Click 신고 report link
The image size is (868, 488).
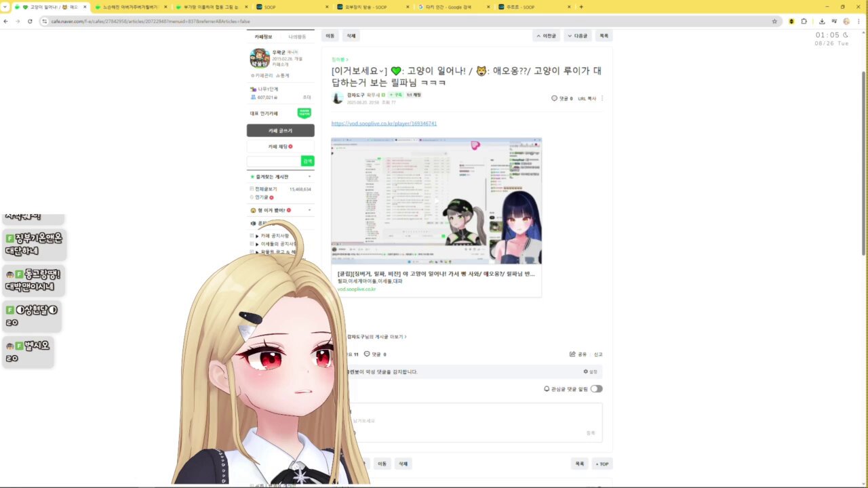point(598,354)
